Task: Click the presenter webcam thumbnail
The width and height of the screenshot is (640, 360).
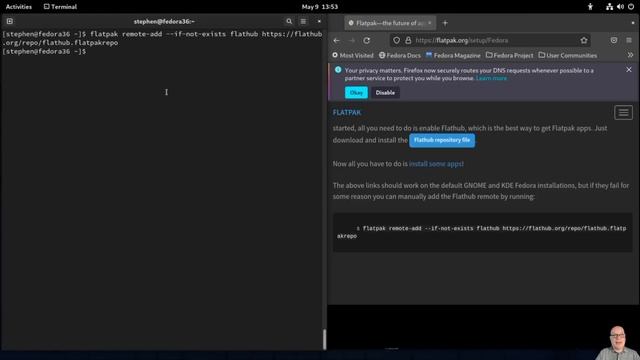Action: (617, 343)
